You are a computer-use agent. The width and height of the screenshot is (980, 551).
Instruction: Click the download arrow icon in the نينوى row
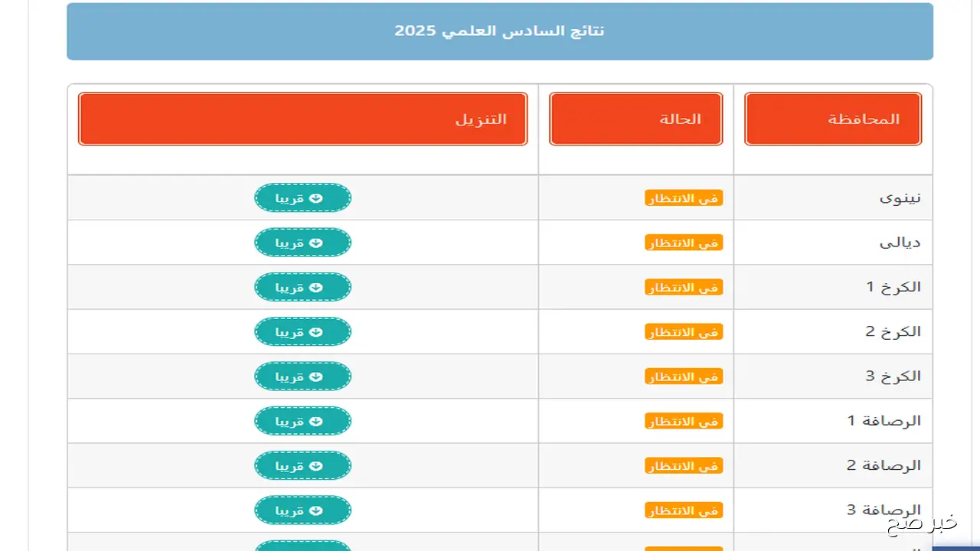[x=315, y=197]
